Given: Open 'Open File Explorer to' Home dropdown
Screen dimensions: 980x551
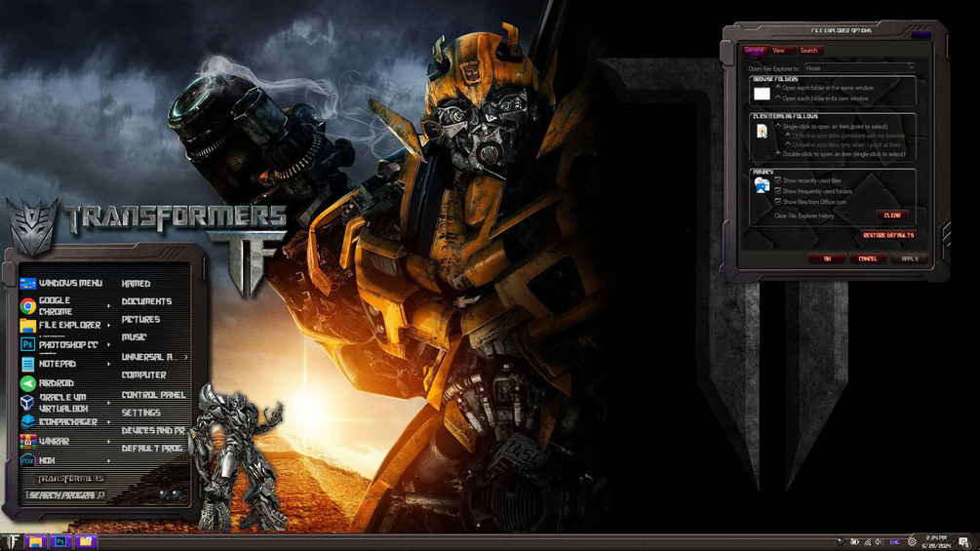Looking at the screenshot, I should tap(859, 68).
